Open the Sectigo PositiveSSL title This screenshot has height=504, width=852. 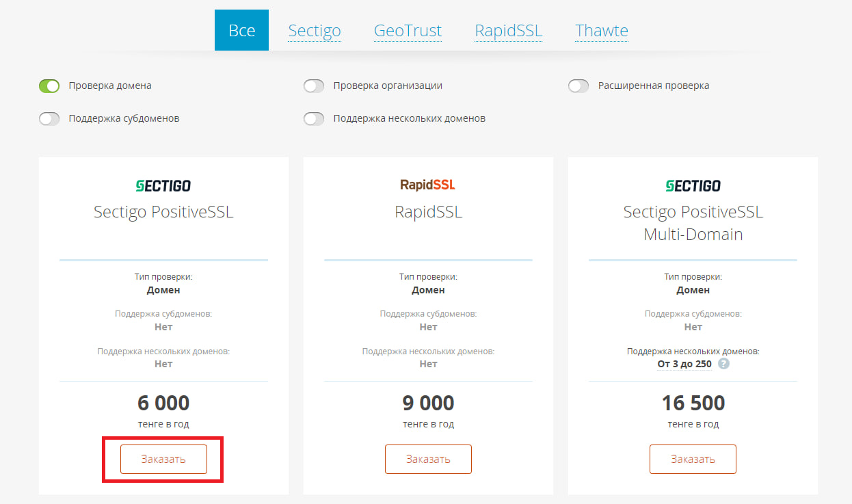[x=163, y=212]
